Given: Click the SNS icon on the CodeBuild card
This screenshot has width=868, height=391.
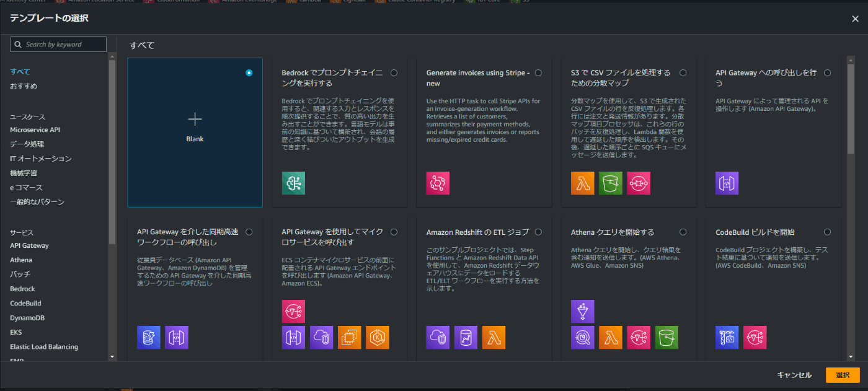Looking at the screenshot, I should point(755,338).
